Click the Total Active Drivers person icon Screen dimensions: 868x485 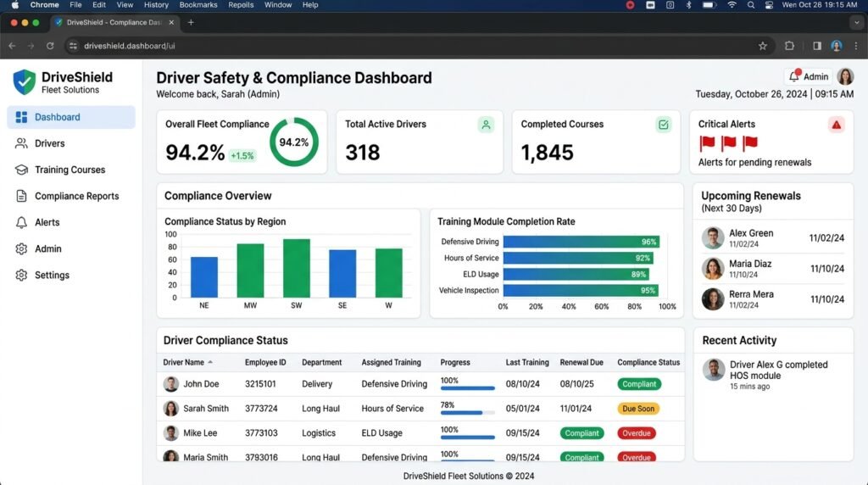point(486,125)
